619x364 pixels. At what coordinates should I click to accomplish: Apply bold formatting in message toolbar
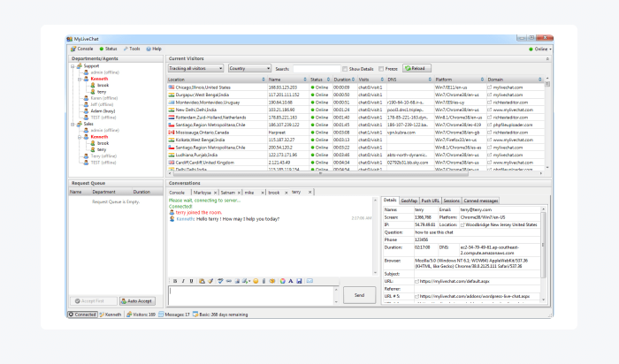coord(175,281)
